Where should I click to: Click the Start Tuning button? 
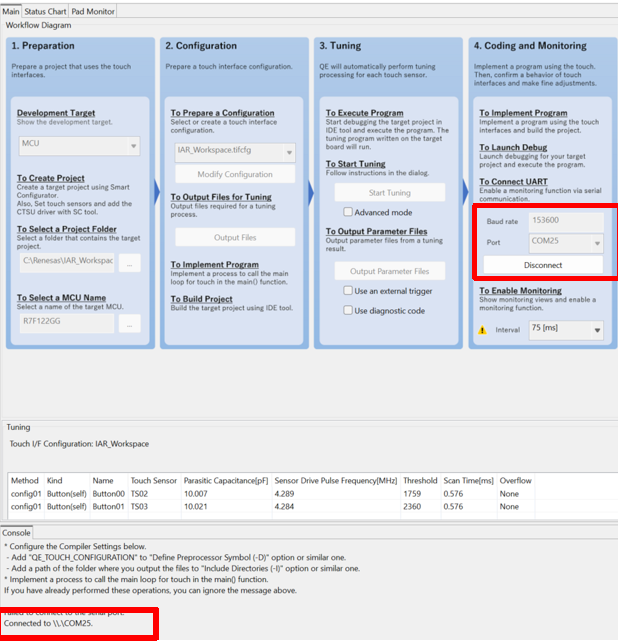click(x=389, y=193)
